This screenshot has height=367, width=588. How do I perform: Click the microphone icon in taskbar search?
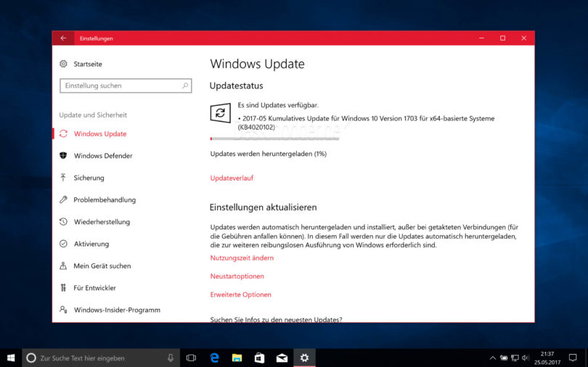(x=171, y=358)
